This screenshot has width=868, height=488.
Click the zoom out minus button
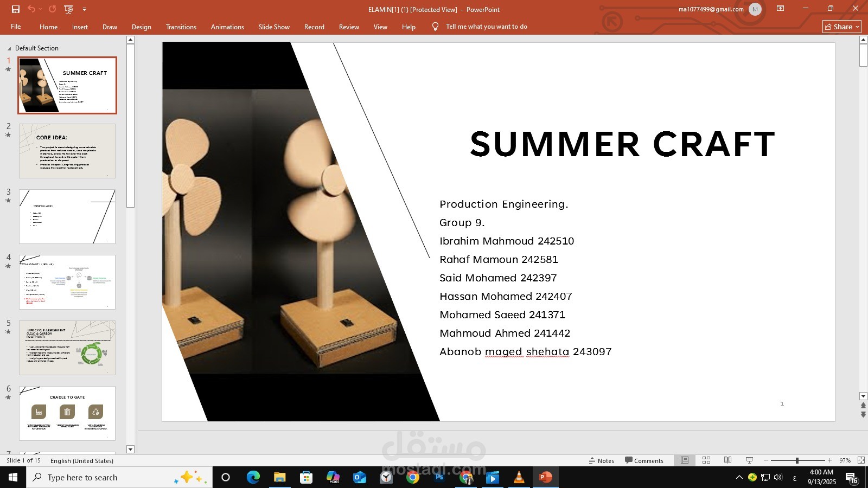click(766, 460)
